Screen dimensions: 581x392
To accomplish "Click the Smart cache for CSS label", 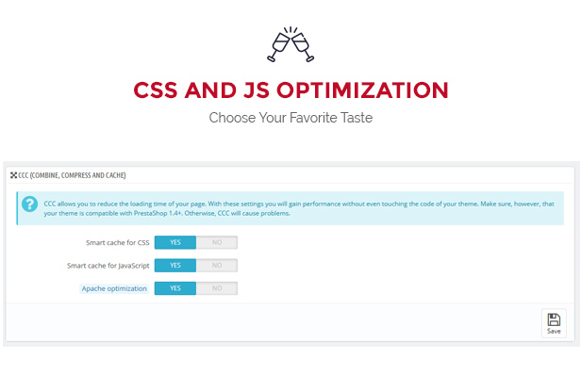I will point(118,243).
